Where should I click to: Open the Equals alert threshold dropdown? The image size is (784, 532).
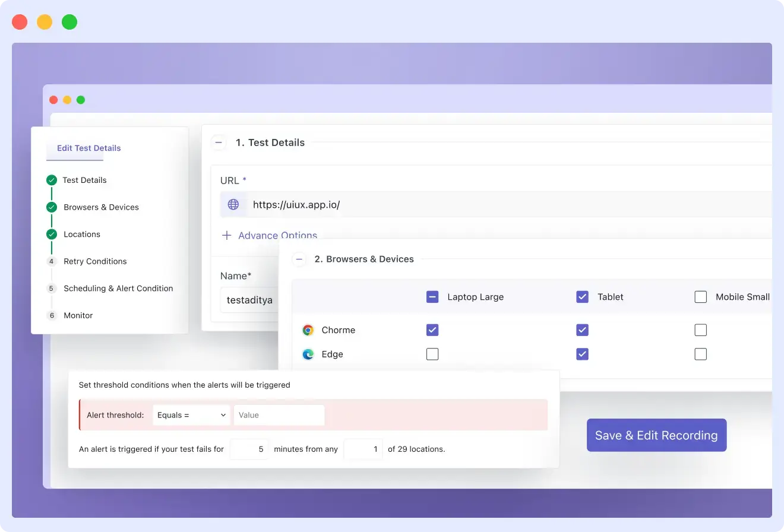[x=191, y=415]
